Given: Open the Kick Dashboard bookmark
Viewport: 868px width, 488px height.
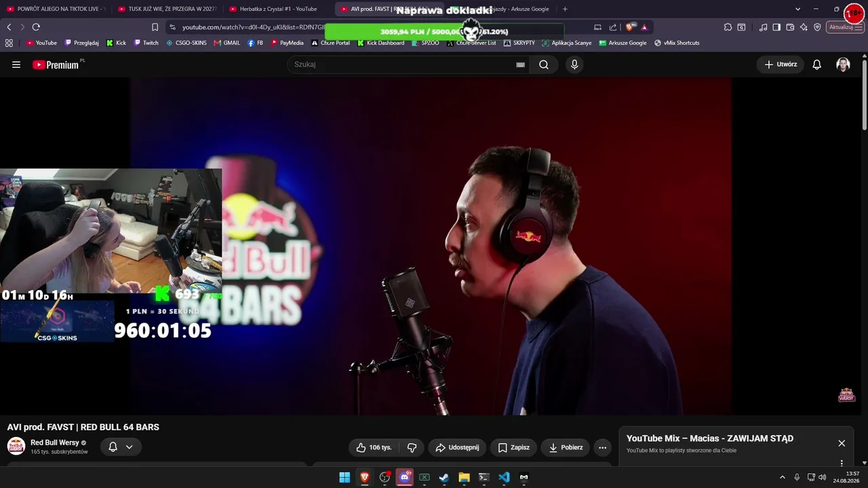Looking at the screenshot, I should pos(380,43).
